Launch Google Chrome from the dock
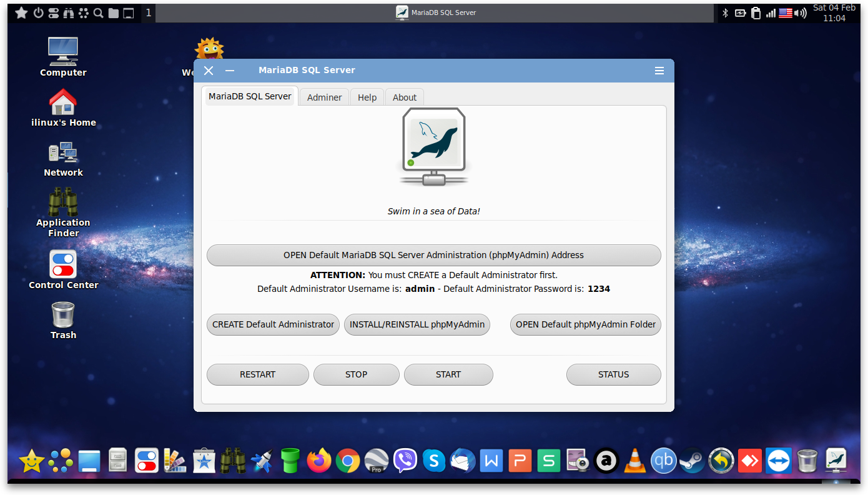 coord(348,461)
